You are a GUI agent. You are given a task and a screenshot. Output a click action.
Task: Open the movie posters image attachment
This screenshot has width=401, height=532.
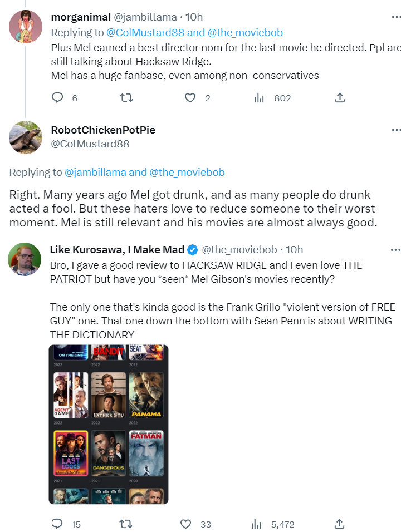[109, 424]
